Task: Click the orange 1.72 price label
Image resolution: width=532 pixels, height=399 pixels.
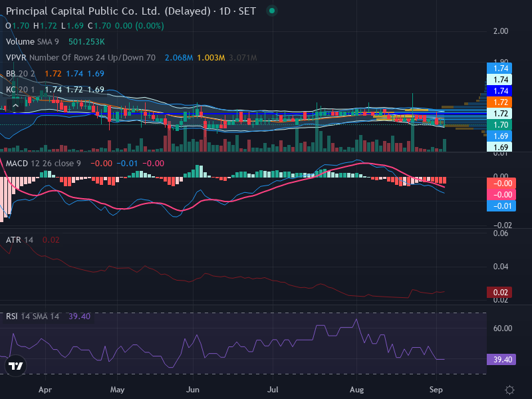Action: click(499, 102)
